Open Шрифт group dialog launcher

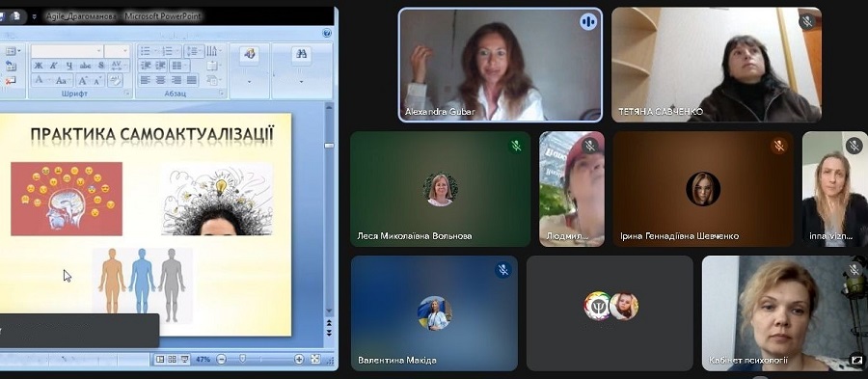click(126, 94)
